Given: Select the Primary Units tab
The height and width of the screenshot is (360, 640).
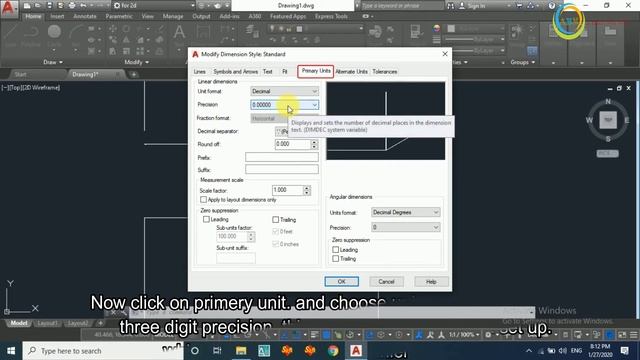Looking at the screenshot, I should [x=316, y=71].
